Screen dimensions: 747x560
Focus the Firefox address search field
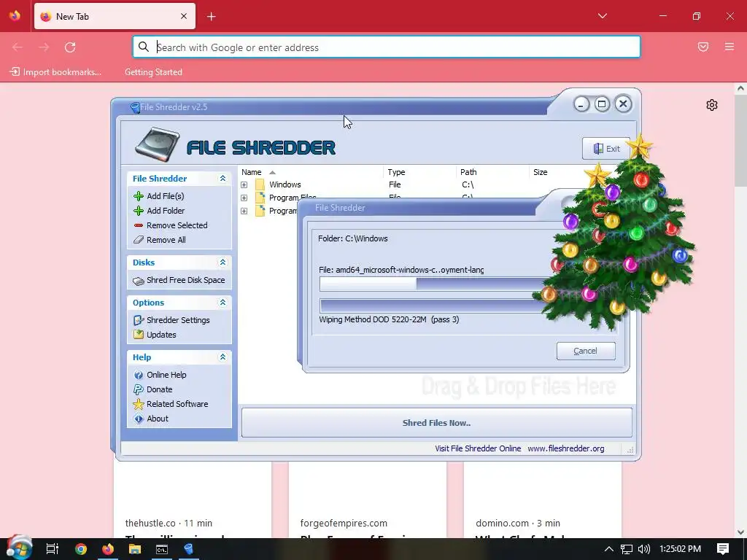pyautogui.click(x=387, y=47)
